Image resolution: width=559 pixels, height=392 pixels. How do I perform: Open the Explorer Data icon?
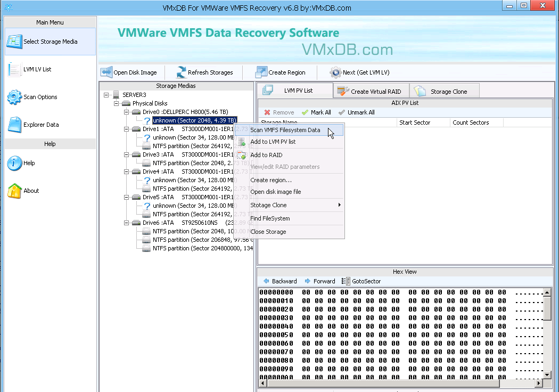[x=14, y=125]
